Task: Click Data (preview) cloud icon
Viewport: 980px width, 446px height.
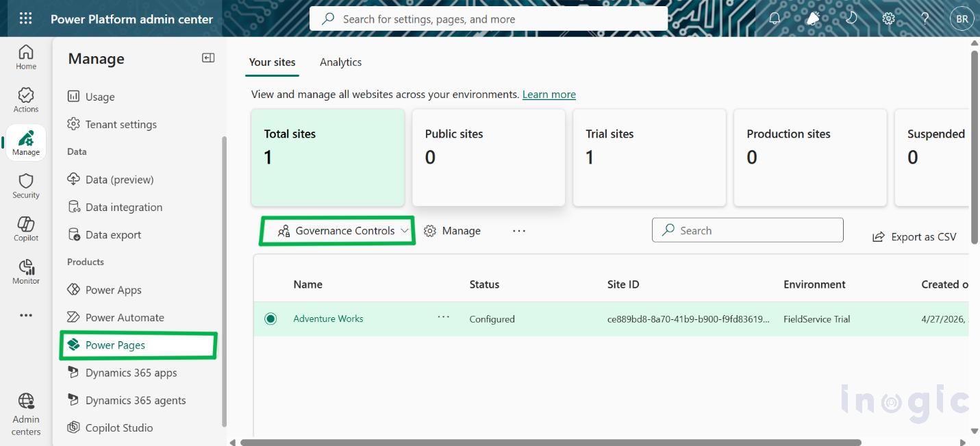Action: 74,179
